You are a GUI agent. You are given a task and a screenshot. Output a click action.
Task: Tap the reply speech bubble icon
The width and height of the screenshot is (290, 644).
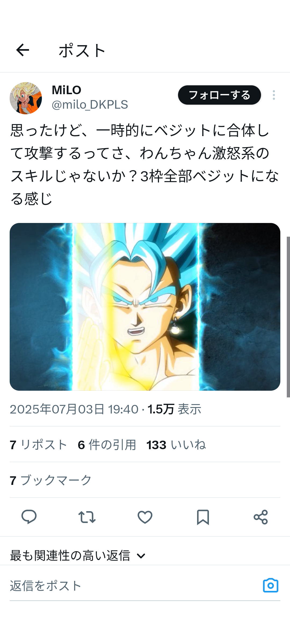pyautogui.click(x=29, y=517)
